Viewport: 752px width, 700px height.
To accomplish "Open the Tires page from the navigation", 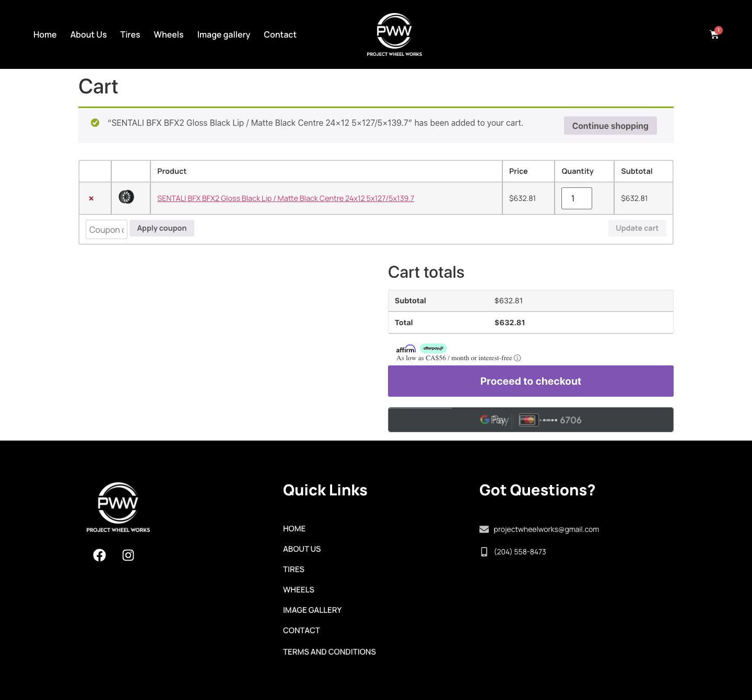I will [130, 34].
